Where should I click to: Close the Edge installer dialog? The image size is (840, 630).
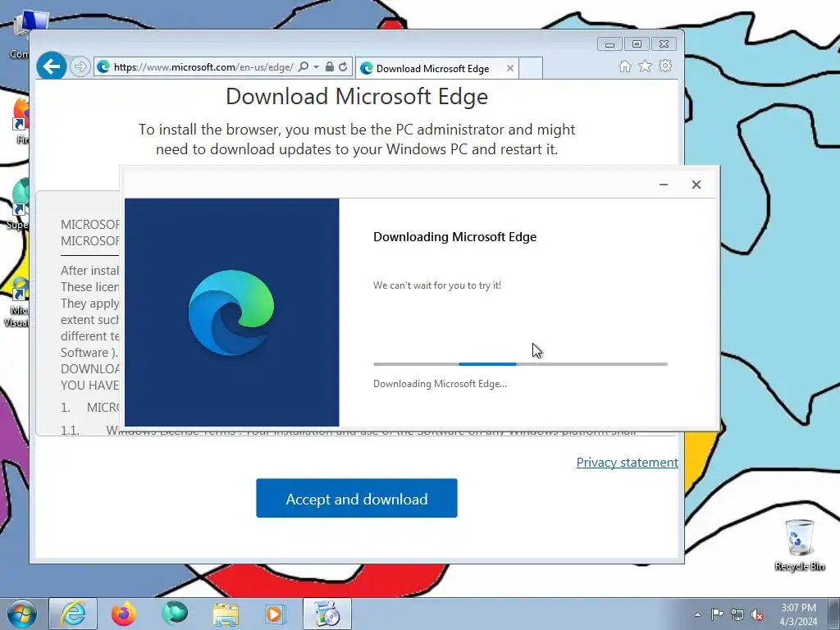[x=696, y=185]
